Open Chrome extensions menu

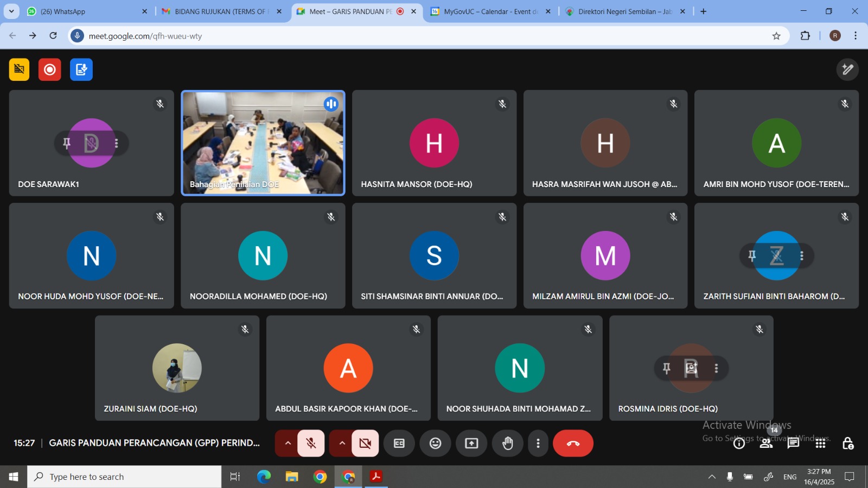pyautogui.click(x=805, y=36)
